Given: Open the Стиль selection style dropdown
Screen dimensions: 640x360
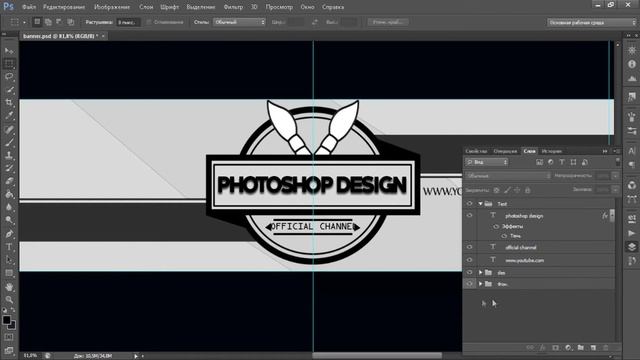Looking at the screenshot, I should click(x=240, y=22).
